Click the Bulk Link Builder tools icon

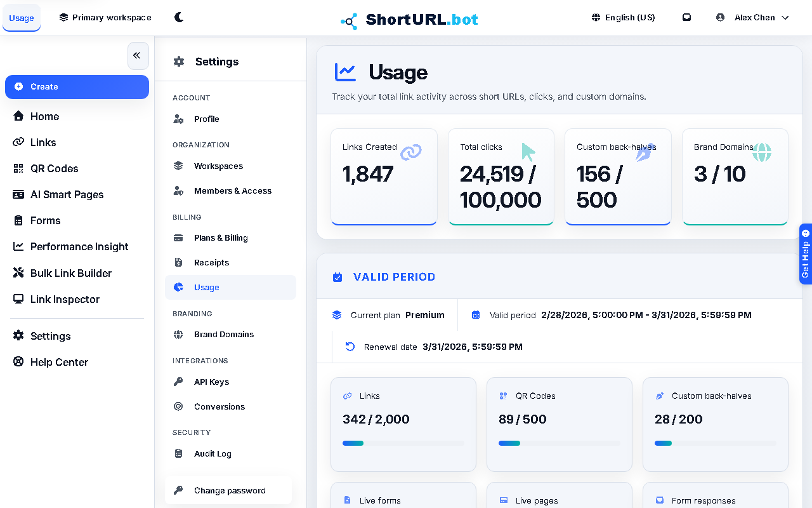[x=18, y=273]
